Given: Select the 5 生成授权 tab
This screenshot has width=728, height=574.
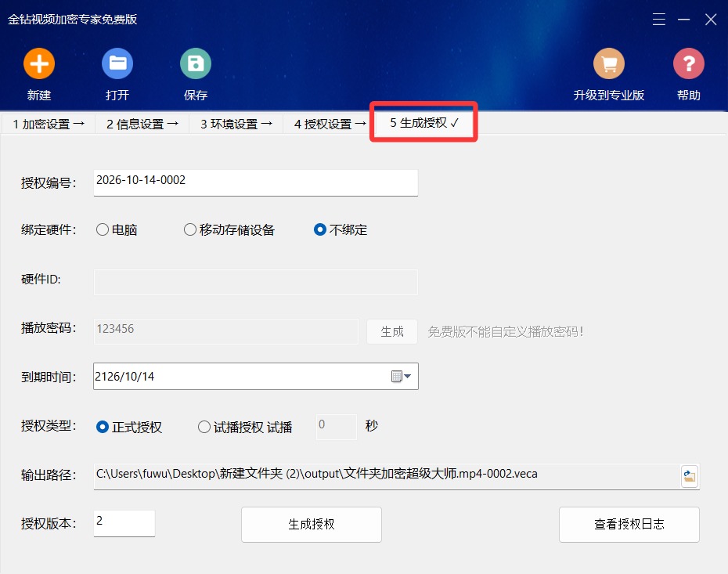Looking at the screenshot, I should [424, 123].
